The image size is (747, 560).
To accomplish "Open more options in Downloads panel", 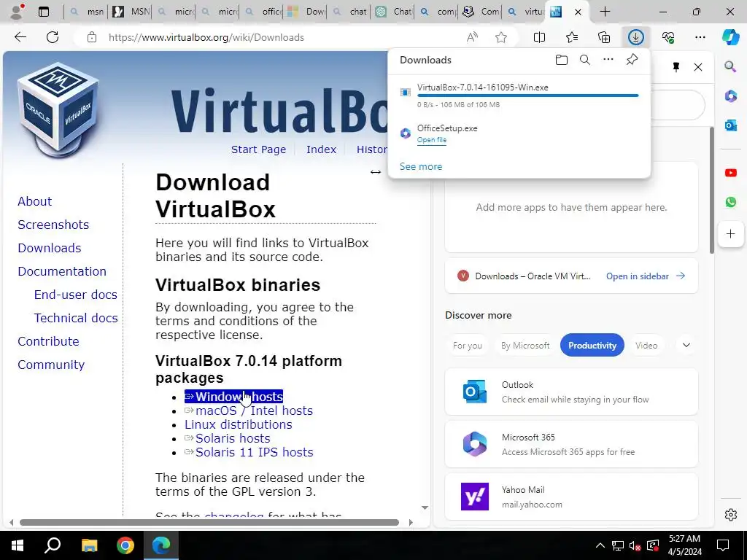I will click(608, 60).
